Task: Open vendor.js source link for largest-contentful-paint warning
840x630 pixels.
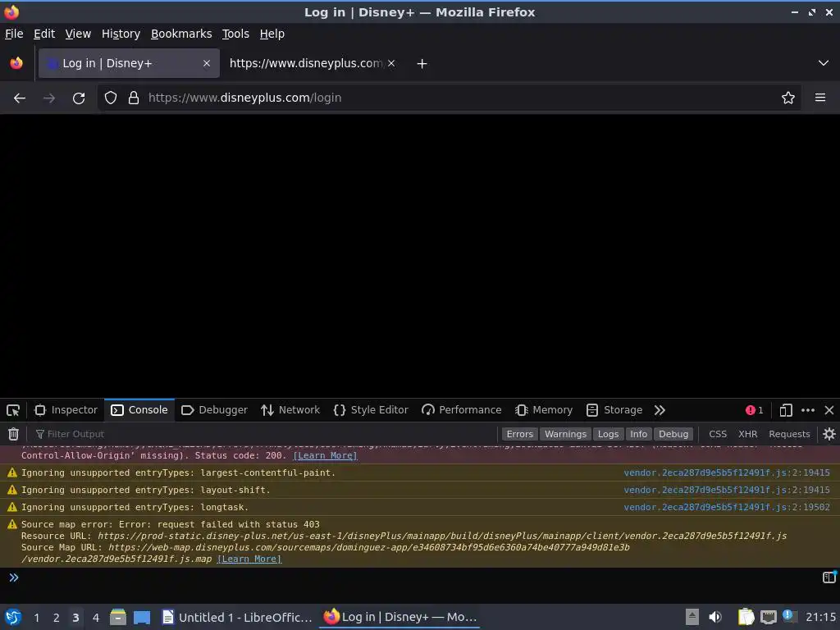Action: tap(727, 472)
